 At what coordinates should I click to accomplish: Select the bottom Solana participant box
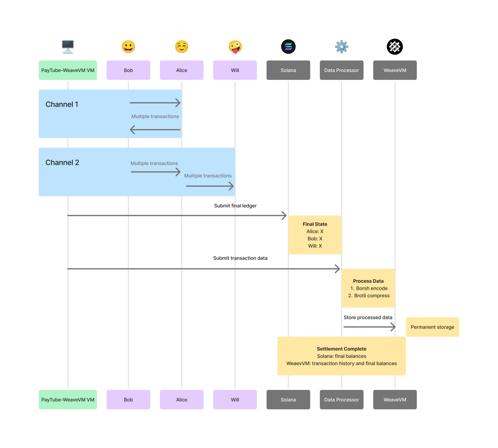point(288,400)
